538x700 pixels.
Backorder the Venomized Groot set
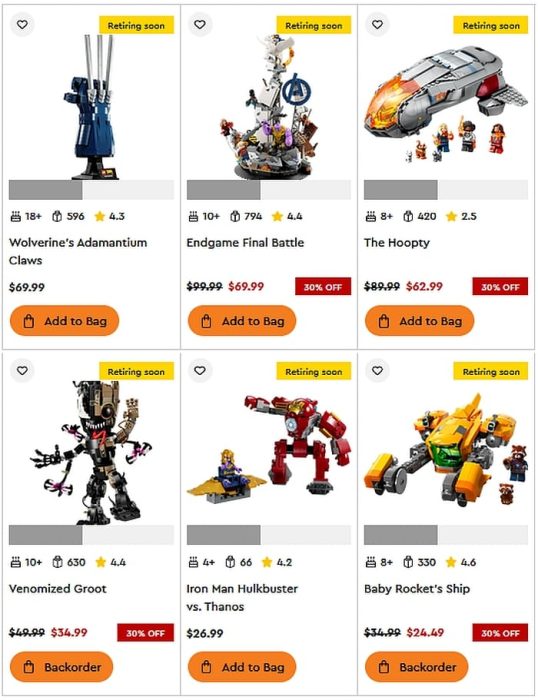point(61,667)
